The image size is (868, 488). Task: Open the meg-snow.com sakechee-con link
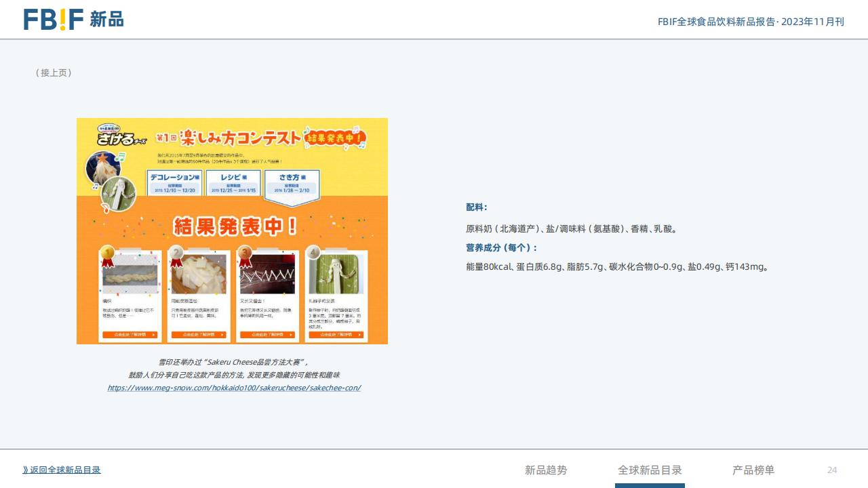click(x=234, y=388)
